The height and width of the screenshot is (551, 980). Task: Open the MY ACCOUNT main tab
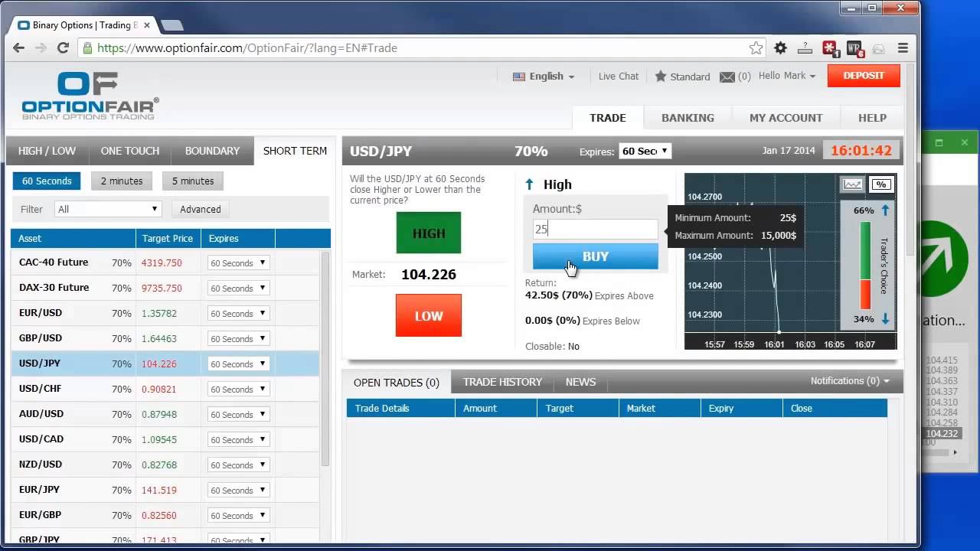pos(786,118)
